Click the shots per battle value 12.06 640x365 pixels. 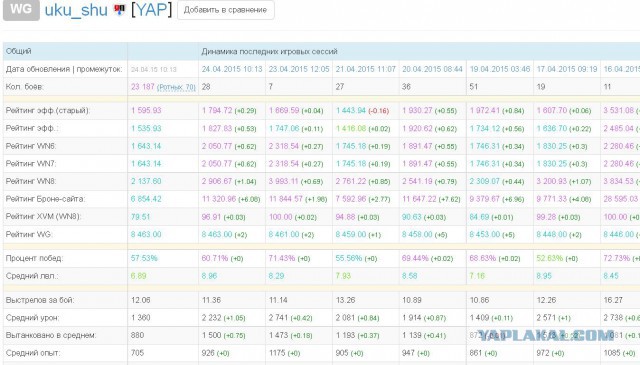(140, 300)
